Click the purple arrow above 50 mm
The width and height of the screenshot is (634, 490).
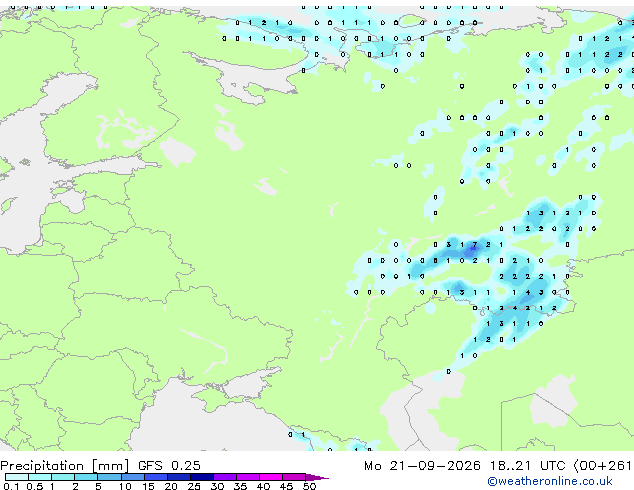coord(317,477)
